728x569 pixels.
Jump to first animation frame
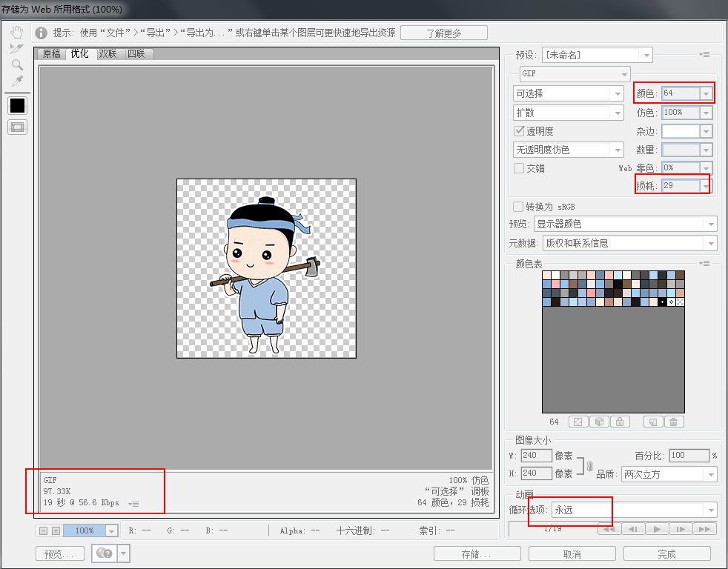(x=609, y=529)
